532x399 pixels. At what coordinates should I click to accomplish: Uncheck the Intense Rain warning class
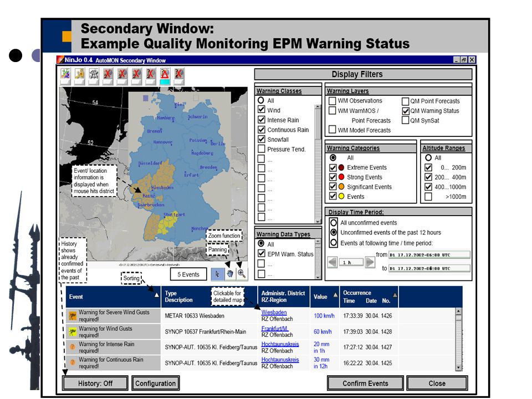261,120
